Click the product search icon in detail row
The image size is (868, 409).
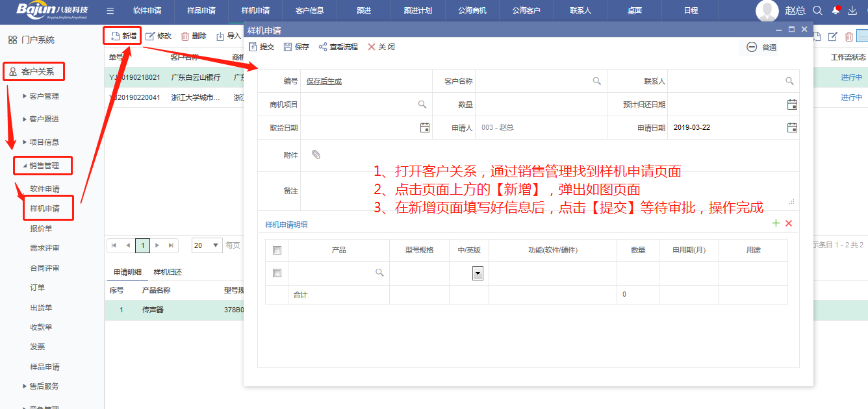coord(379,273)
